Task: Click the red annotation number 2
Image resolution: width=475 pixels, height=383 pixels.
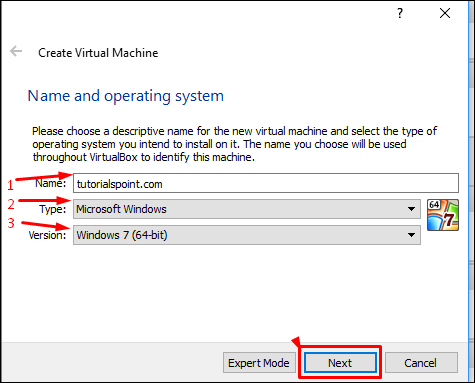Action: tap(11, 204)
